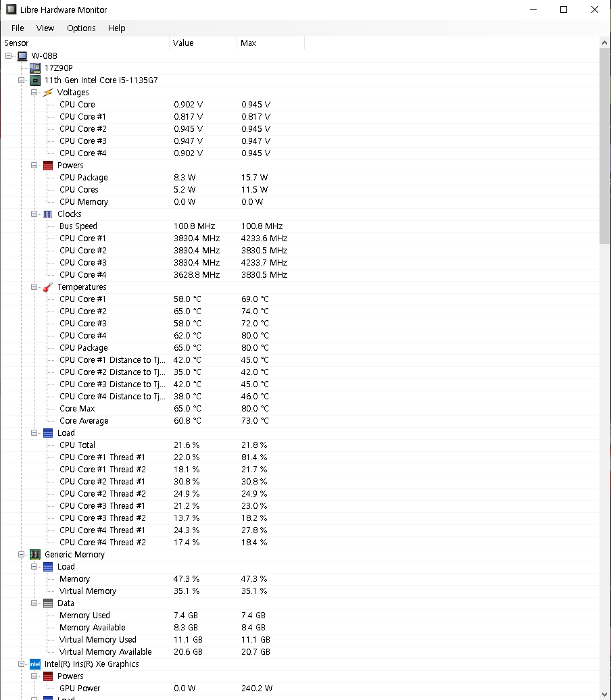Click the Value column header
The image size is (611, 700).
[x=203, y=43]
